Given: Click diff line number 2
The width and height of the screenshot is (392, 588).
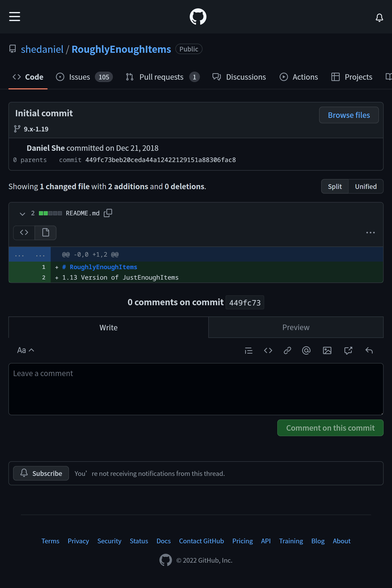Looking at the screenshot, I should click(43, 277).
